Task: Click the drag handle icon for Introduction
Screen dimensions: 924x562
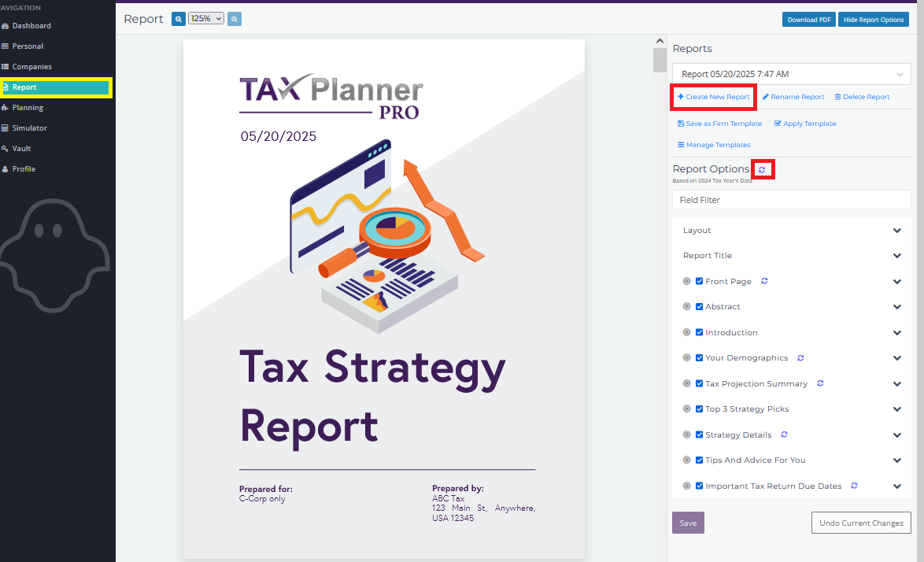Action: pos(686,332)
